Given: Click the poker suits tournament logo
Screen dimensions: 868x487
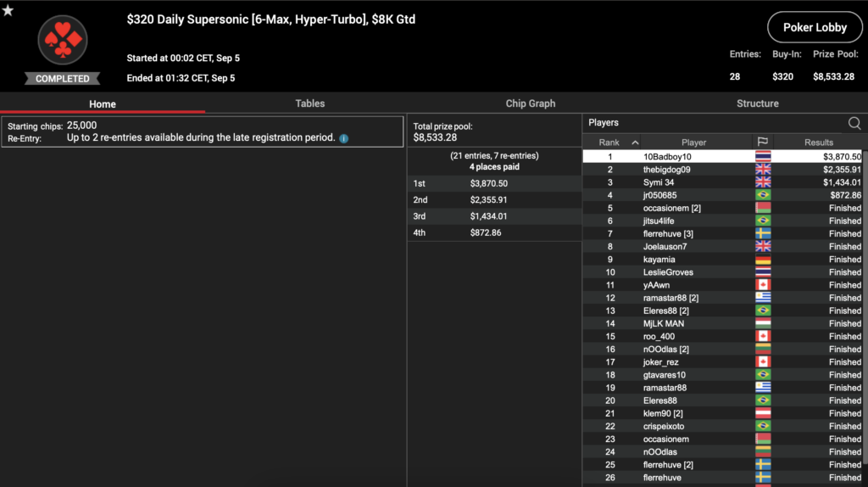Looking at the screenshot, I should tap(63, 40).
